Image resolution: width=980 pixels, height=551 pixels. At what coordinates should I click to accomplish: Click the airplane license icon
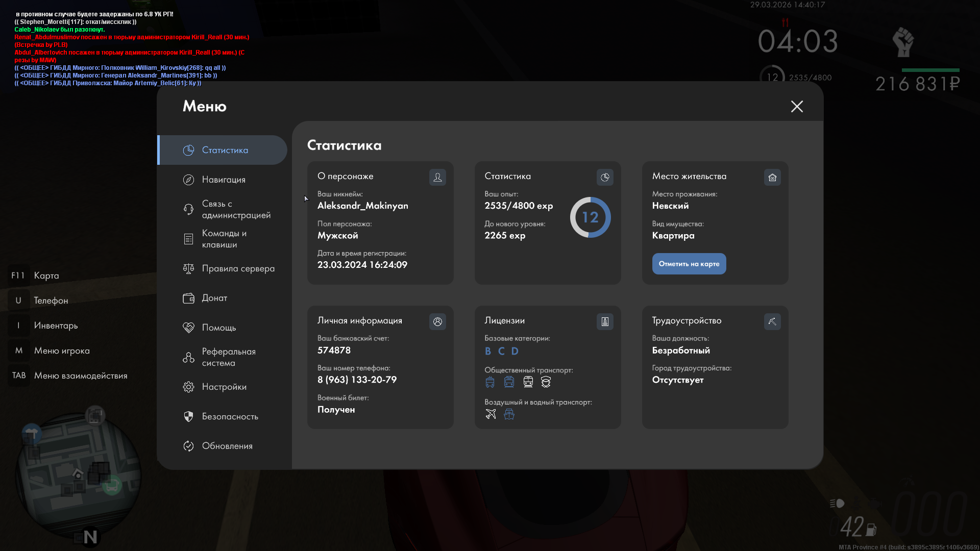[x=491, y=414]
